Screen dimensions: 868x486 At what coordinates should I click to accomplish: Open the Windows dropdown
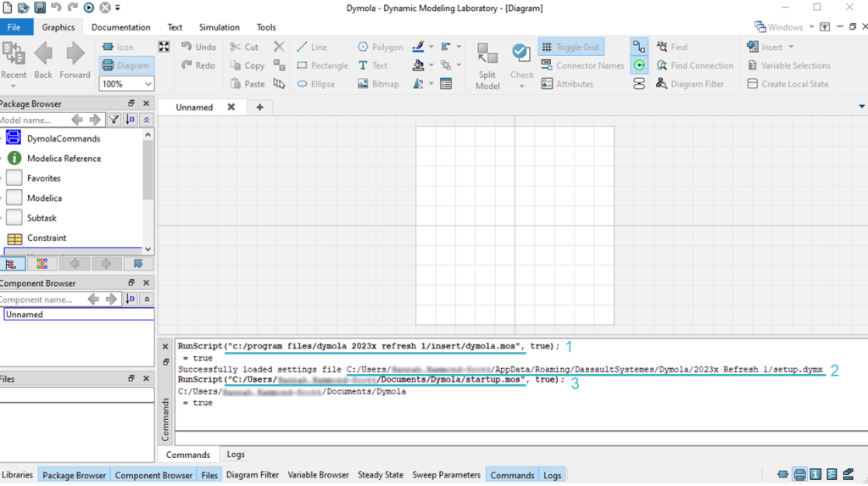(x=784, y=27)
